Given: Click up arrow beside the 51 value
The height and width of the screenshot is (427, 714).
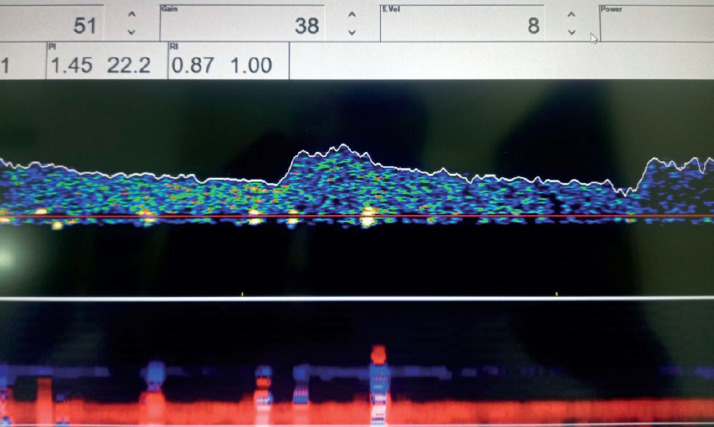Looking at the screenshot, I should pos(131,14).
